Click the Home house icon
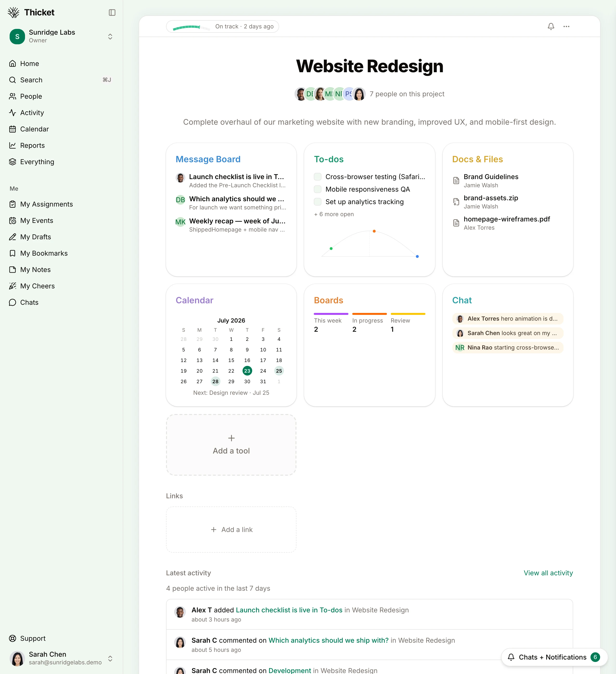The width and height of the screenshot is (616, 674). pos(13,64)
